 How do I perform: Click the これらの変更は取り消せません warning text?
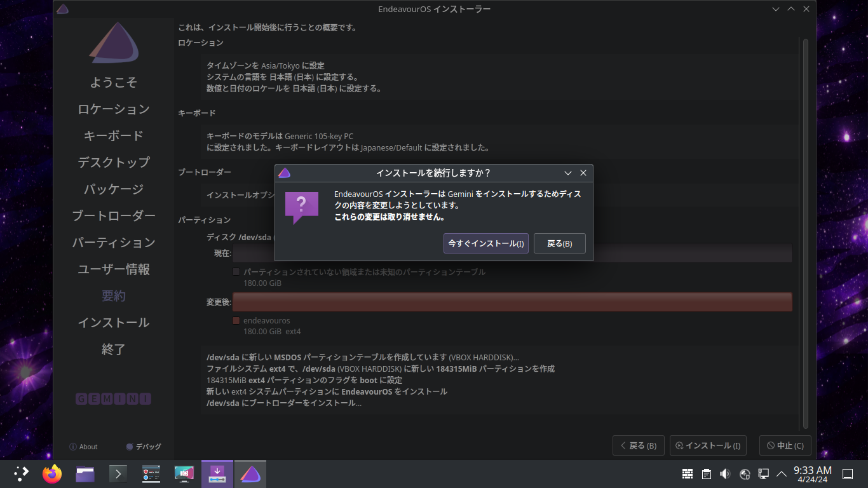(389, 217)
